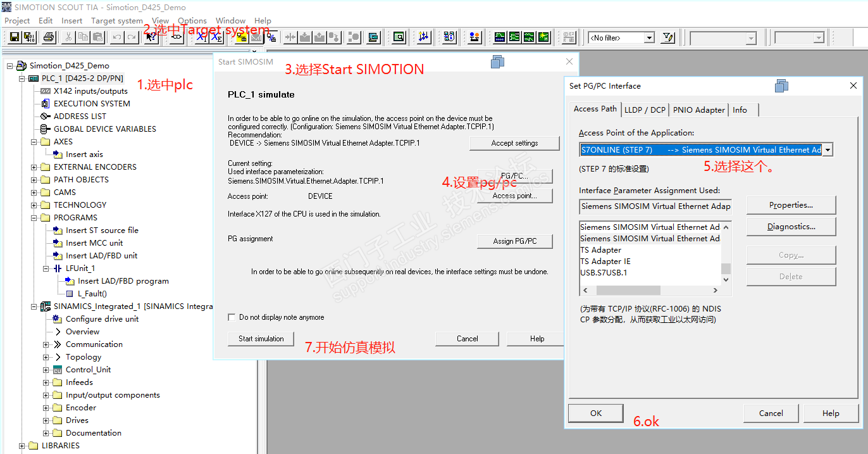Click the Assign PG/PC button
This screenshot has height=454, width=868.
(514, 241)
